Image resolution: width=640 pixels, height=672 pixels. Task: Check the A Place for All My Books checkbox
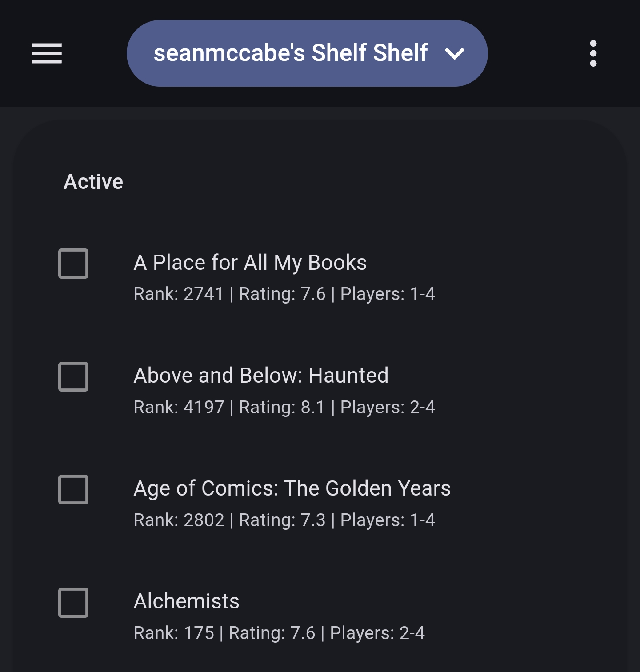(x=73, y=264)
